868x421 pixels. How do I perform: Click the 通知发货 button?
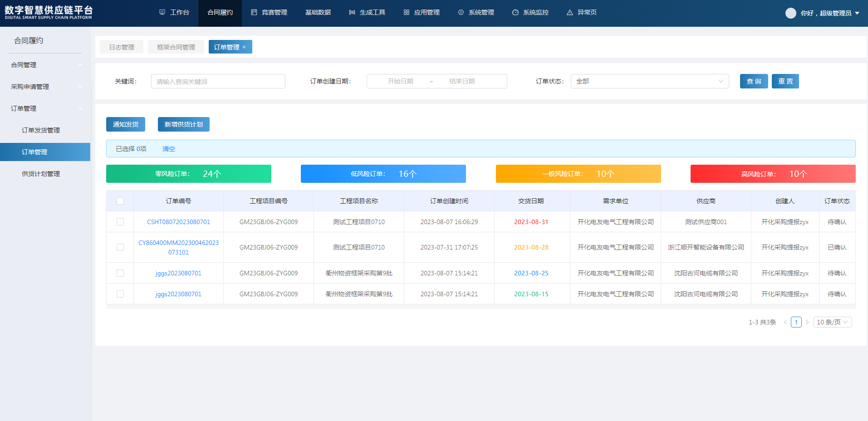[x=126, y=124]
